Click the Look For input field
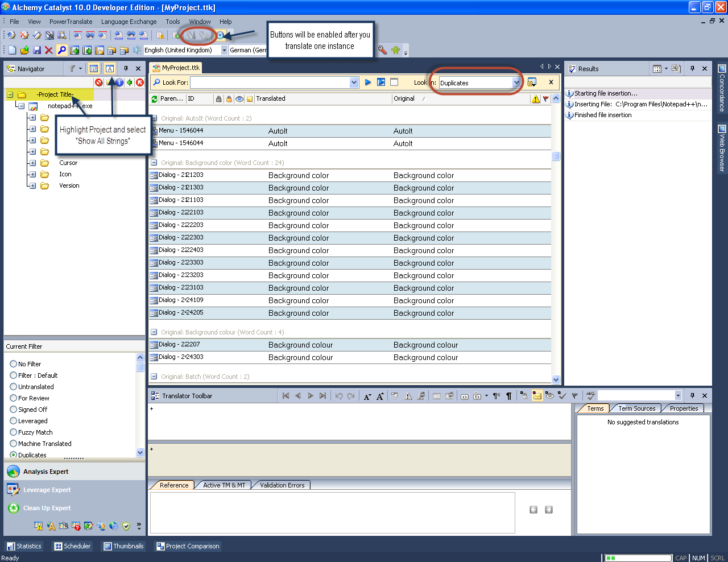 tap(270, 82)
